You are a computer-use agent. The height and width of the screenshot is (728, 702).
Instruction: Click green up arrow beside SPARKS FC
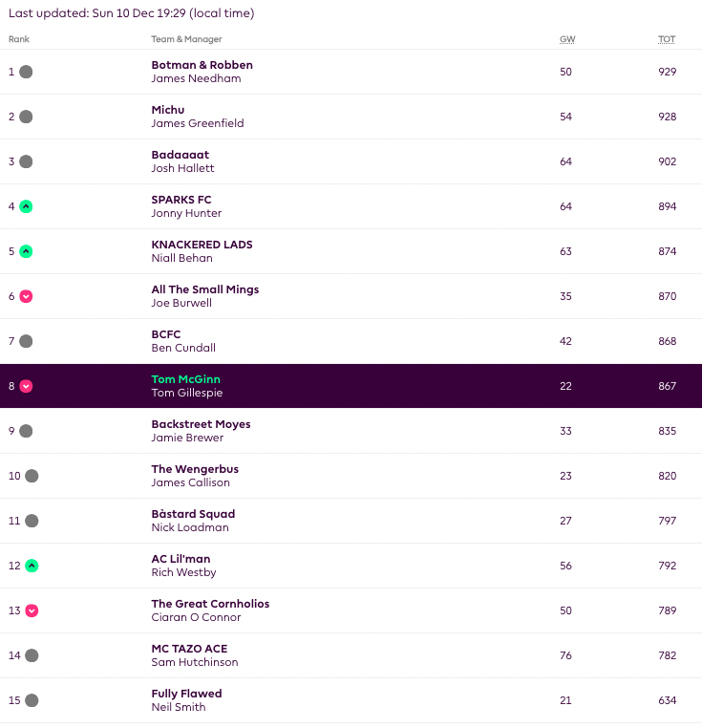coord(26,206)
